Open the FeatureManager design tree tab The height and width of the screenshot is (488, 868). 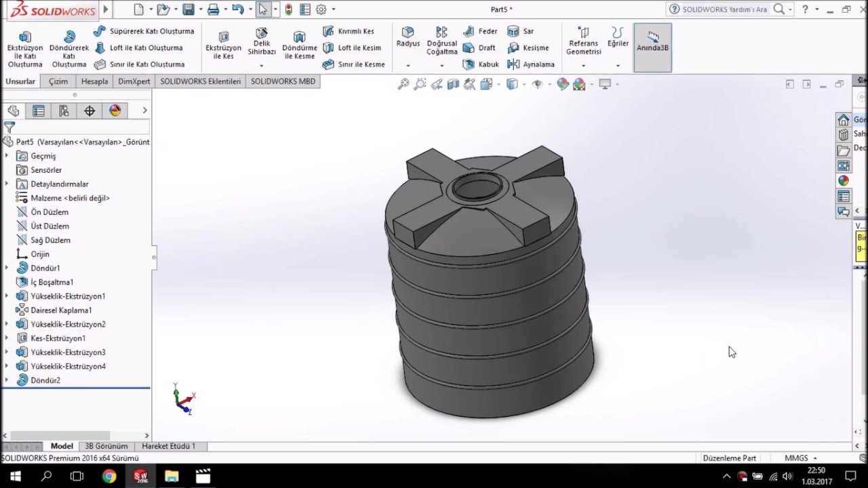pos(13,110)
